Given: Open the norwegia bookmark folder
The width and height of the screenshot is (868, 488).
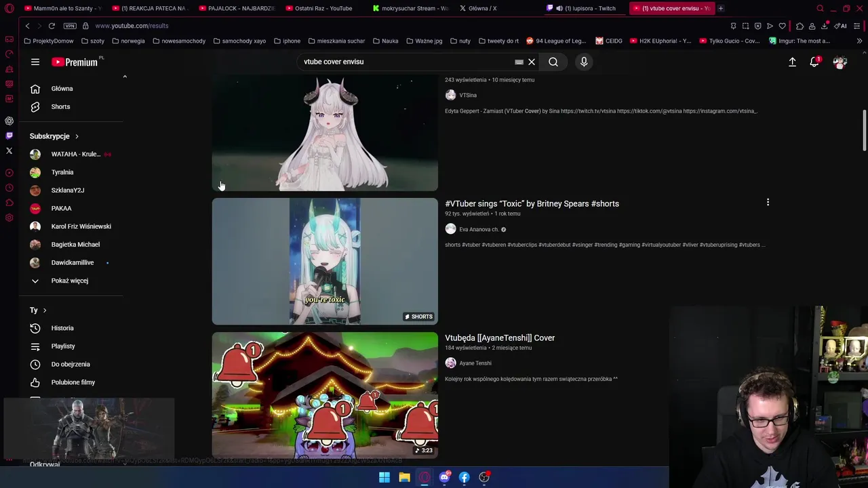Looking at the screenshot, I should pyautogui.click(x=128, y=41).
